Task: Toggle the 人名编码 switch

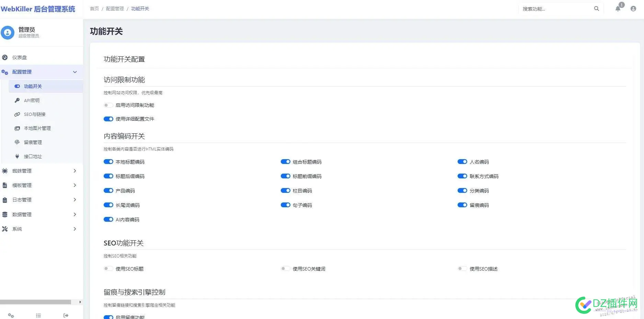Action: click(462, 162)
